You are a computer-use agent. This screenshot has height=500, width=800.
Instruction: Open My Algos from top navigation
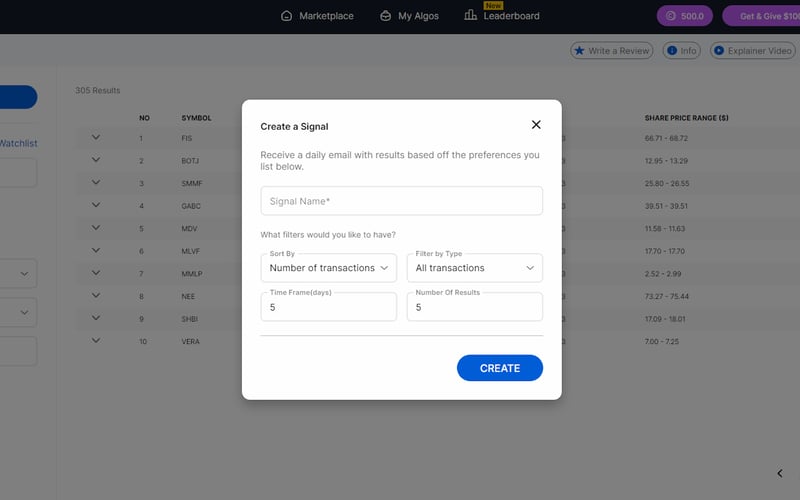pyautogui.click(x=409, y=16)
